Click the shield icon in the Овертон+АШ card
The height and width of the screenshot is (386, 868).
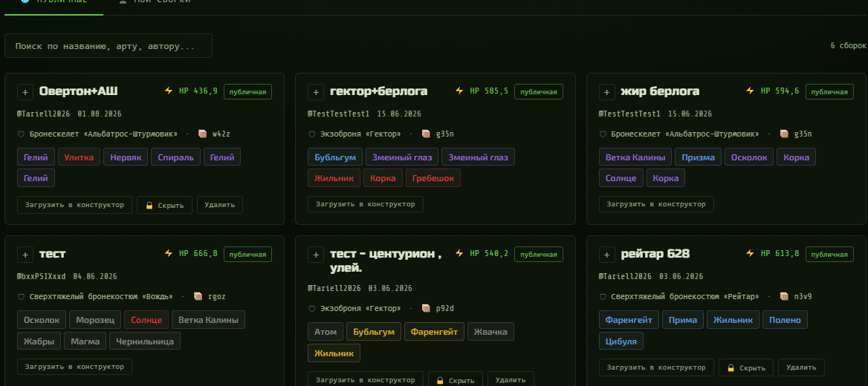[x=21, y=134]
